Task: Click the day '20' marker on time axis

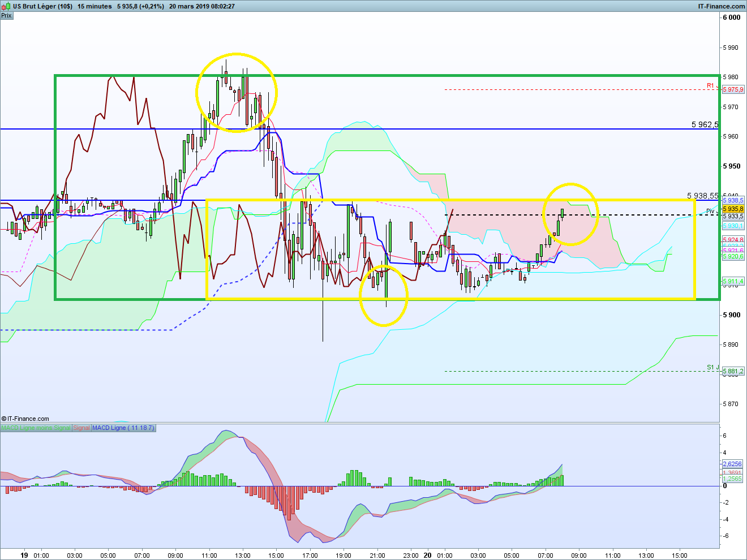Action: pos(427,555)
